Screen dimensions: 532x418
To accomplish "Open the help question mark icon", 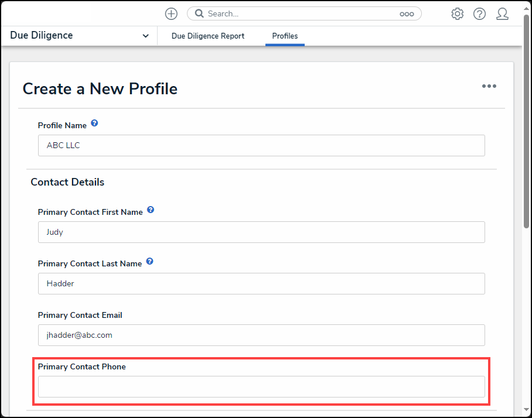I will pos(479,14).
